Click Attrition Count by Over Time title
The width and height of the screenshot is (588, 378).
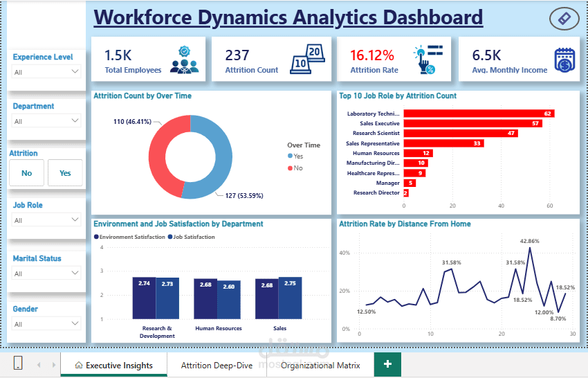[143, 96]
